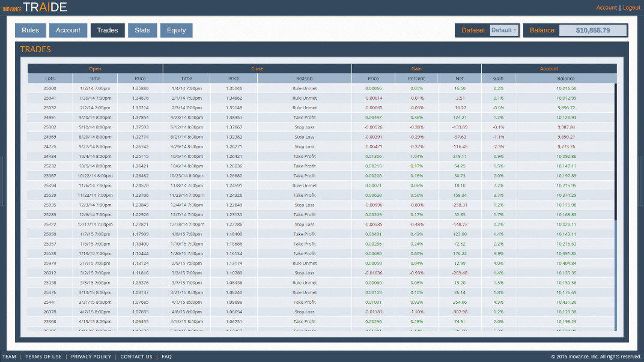Log out using the Logout link
This screenshot has width=644, height=362.
631,7
